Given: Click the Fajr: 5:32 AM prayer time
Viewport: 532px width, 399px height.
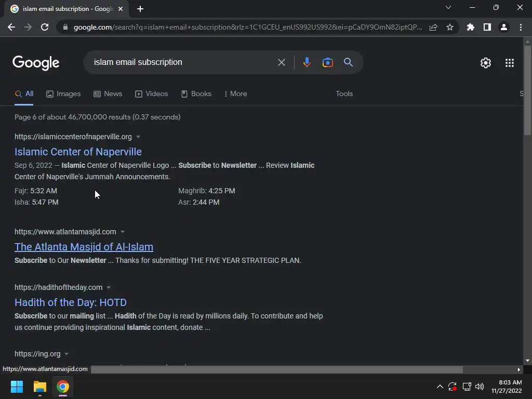Looking at the screenshot, I should pos(36,191).
